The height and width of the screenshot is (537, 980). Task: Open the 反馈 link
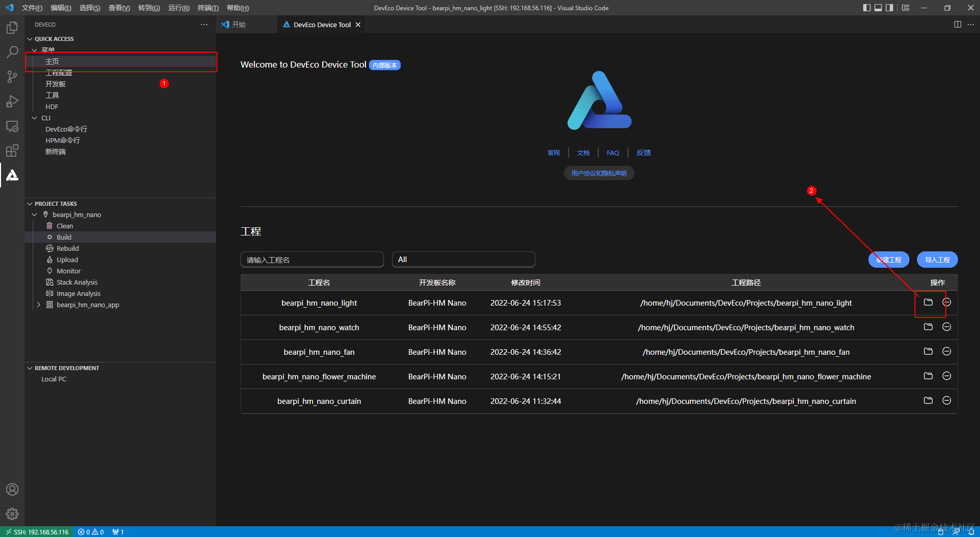tap(644, 153)
